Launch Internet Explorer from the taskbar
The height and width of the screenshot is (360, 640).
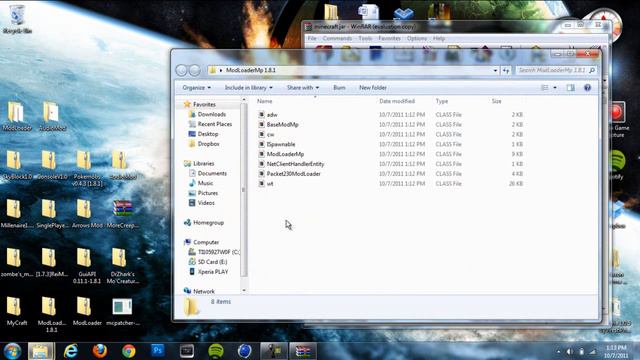[71, 351]
